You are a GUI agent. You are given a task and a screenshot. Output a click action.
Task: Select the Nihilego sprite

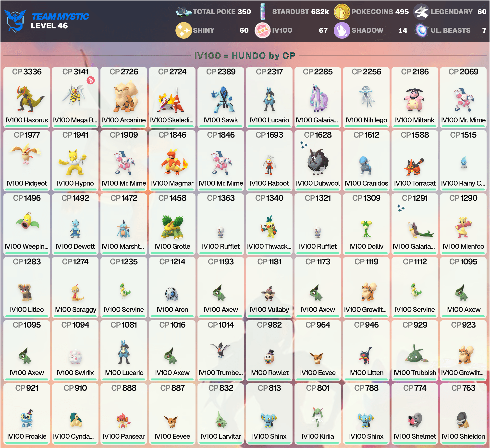tap(366, 96)
